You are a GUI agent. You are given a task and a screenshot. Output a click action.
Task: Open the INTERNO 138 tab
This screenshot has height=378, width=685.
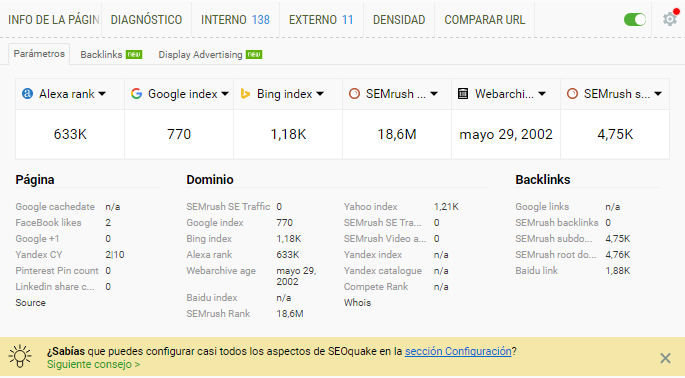click(235, 20)
